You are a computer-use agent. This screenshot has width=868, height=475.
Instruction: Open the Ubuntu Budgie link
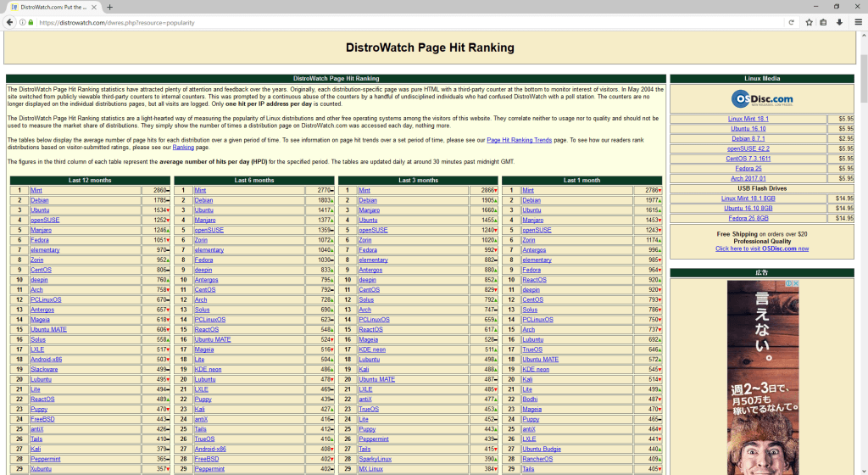pyautogui.click(x=542, y=450)
